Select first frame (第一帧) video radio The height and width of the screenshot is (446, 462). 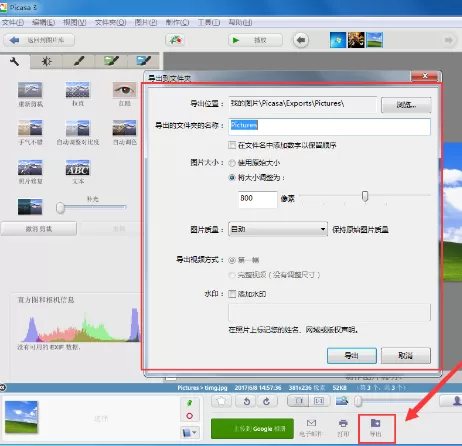232,260
